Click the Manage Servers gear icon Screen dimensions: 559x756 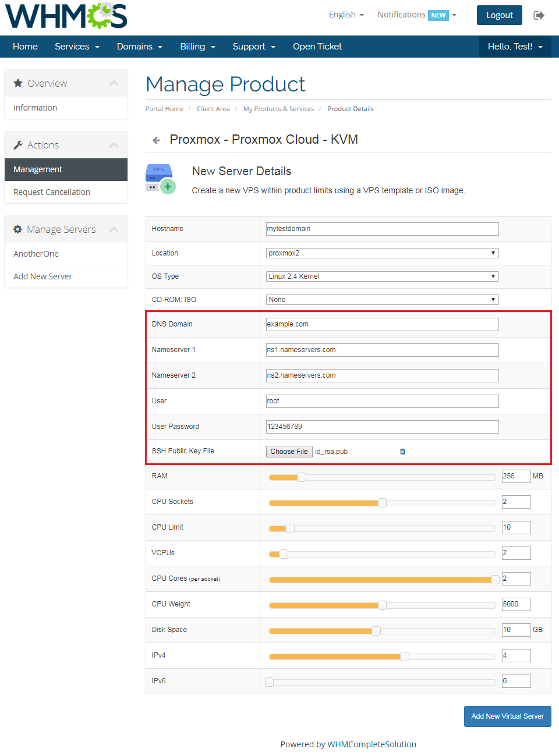tap(18, 229)
